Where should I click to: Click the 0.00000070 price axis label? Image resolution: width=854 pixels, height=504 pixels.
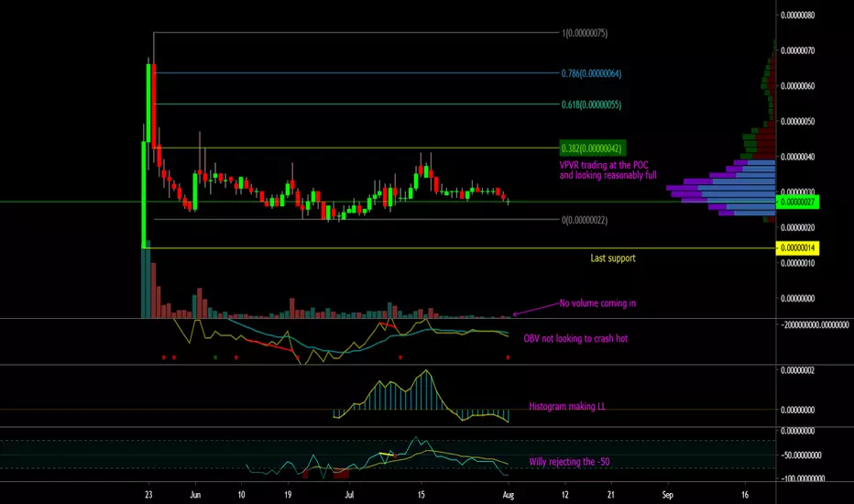(797, 50)
